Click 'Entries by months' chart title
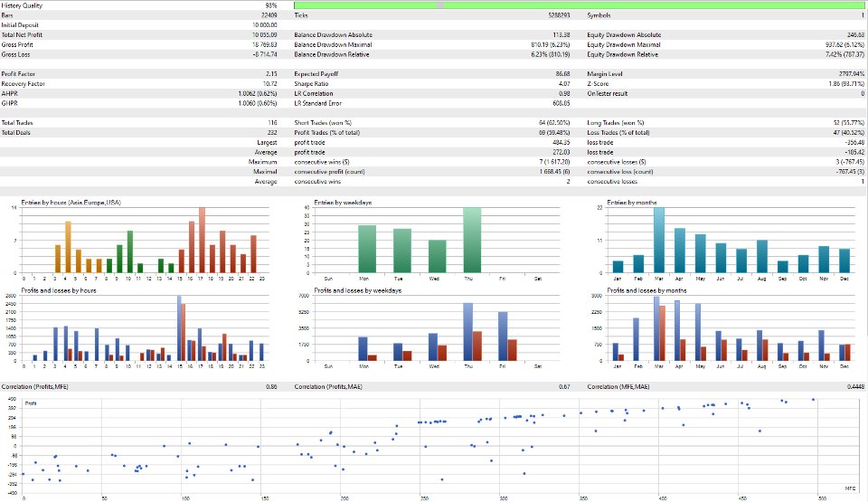Image resolution: width=868 pixels, height=502 pixels. [632, 203]
